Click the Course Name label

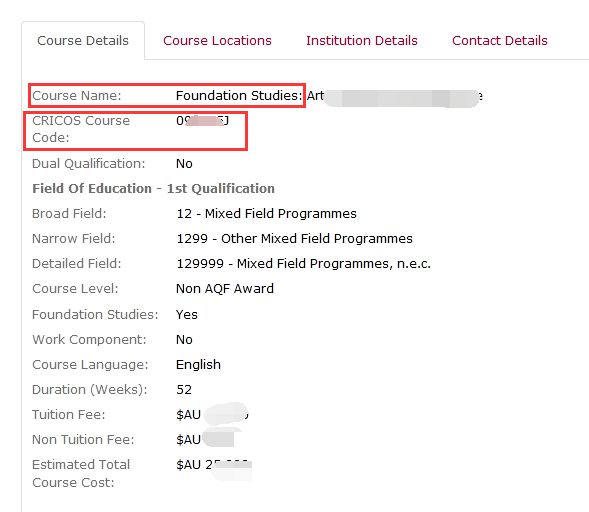tap(77, 95)
